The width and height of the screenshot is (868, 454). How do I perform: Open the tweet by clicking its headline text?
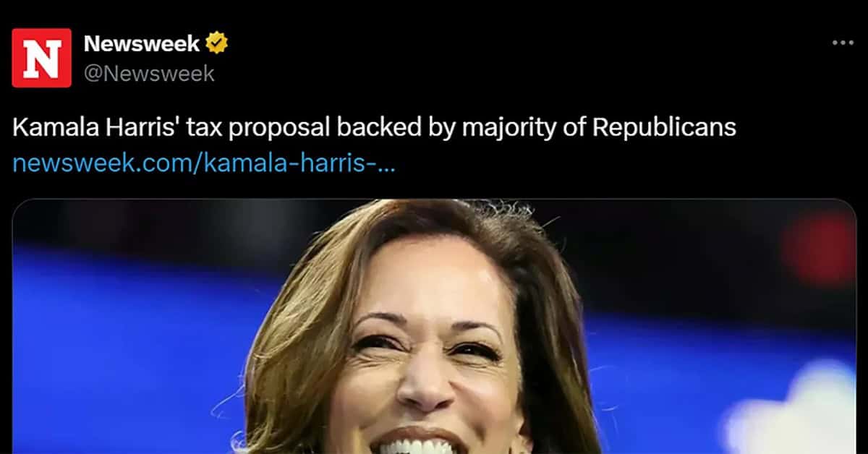point(374,128)
